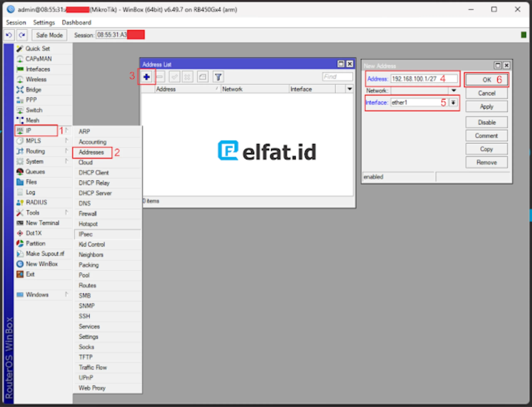Expand the MPLS submenu
The image size is (532, 407).
[43, 141]
